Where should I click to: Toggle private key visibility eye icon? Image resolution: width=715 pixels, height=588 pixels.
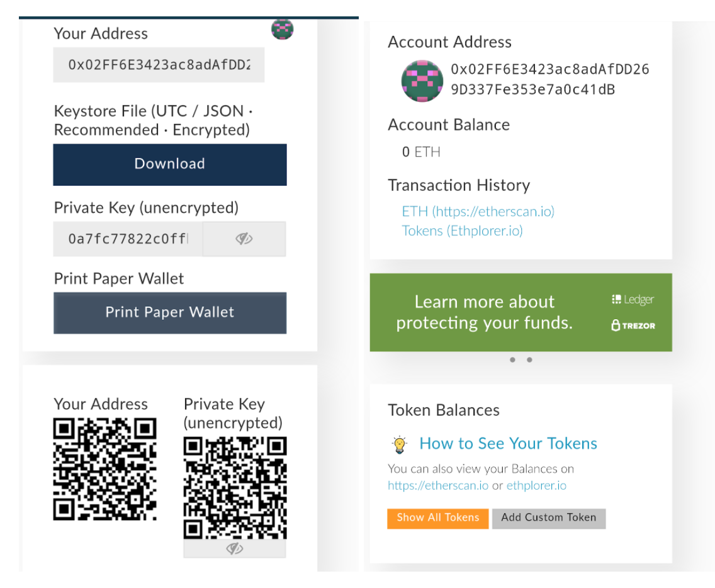(x=244, y=239)
